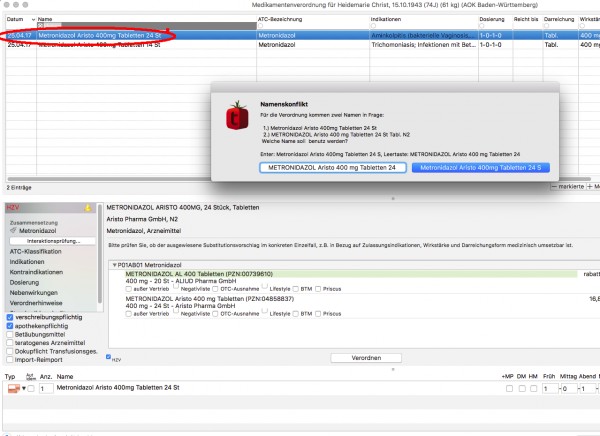This screenshot has width=600, height=436.
Task: Click 'Metronidazol Aristo 400mg Tabletten 24 St' in order row
Action: [118, 388]
